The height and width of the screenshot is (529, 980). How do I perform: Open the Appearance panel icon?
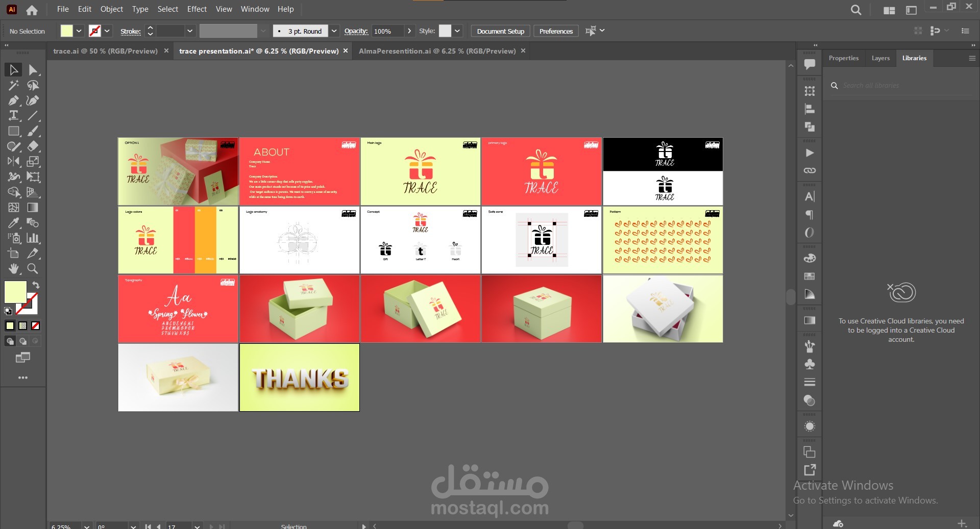click(810, 426)
